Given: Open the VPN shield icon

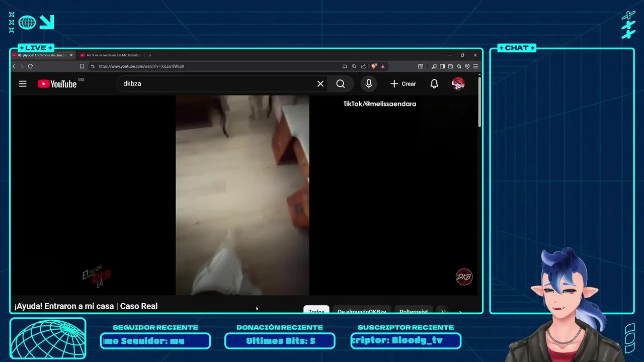Looking at the screenshot, I should (467, 66).
